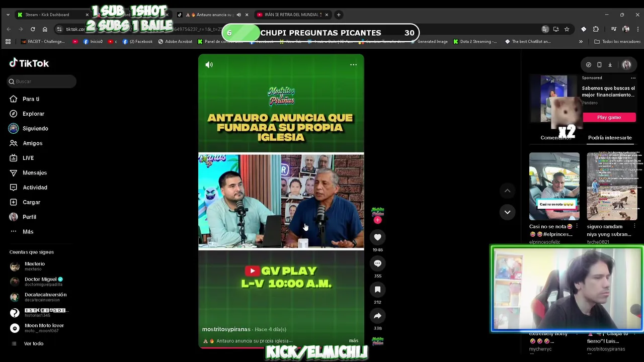Open the (2) Facebook bookmark
Screen dimensions: 644x362
(x=137, y=42)
